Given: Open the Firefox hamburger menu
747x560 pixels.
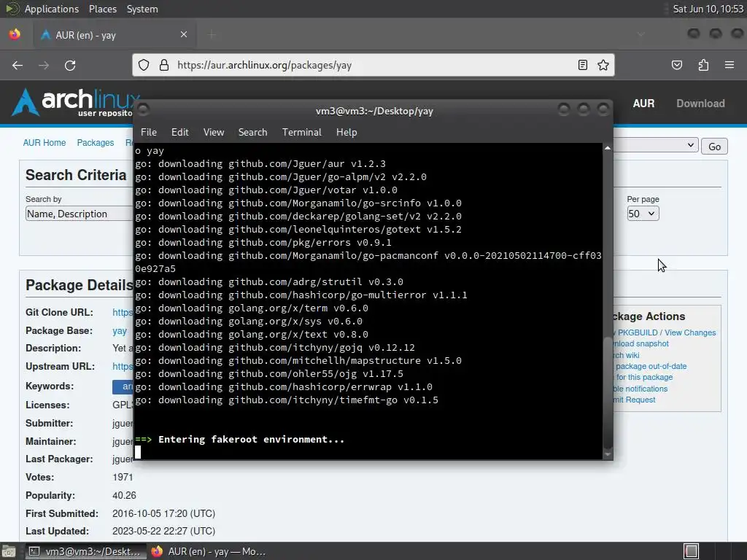Looking at the screenshot, I should click(x=729, y=65).
